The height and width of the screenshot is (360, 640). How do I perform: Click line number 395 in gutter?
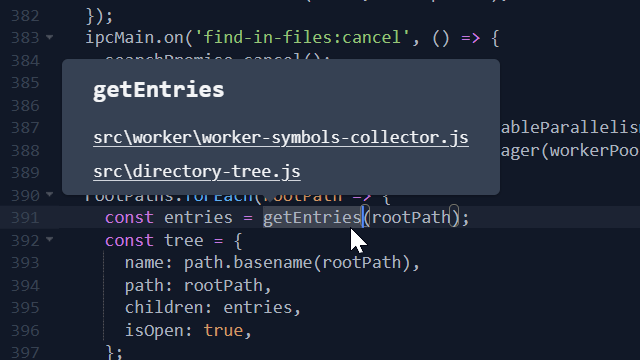[x=25, y=308]
